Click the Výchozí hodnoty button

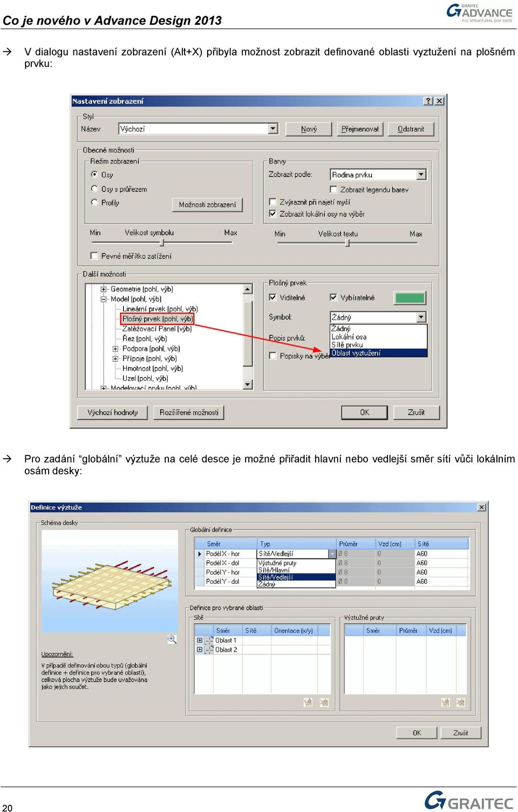(x=113, y=412)
